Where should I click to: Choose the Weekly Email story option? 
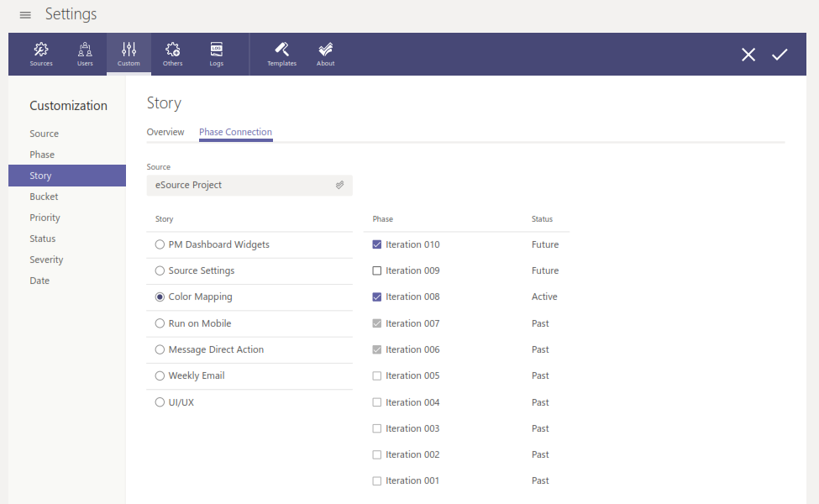point(160,376)
